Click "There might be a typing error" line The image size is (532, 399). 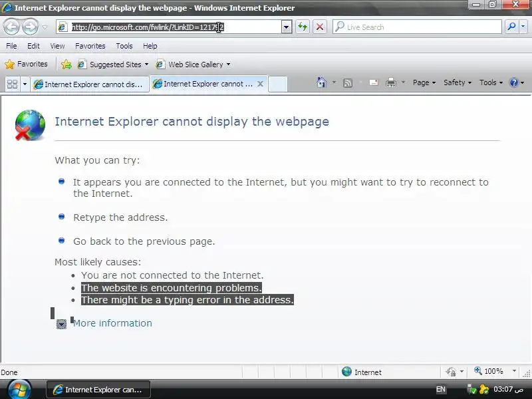coord(188,300)
